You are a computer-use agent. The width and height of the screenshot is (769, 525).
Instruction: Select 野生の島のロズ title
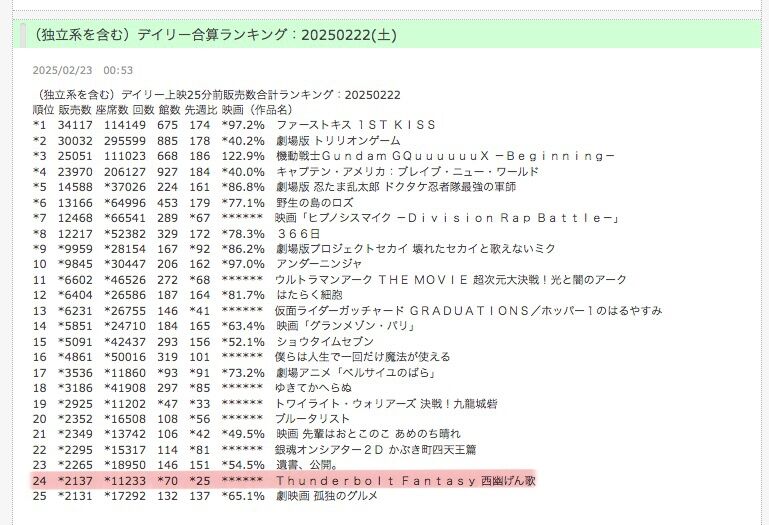coord(314,203)
